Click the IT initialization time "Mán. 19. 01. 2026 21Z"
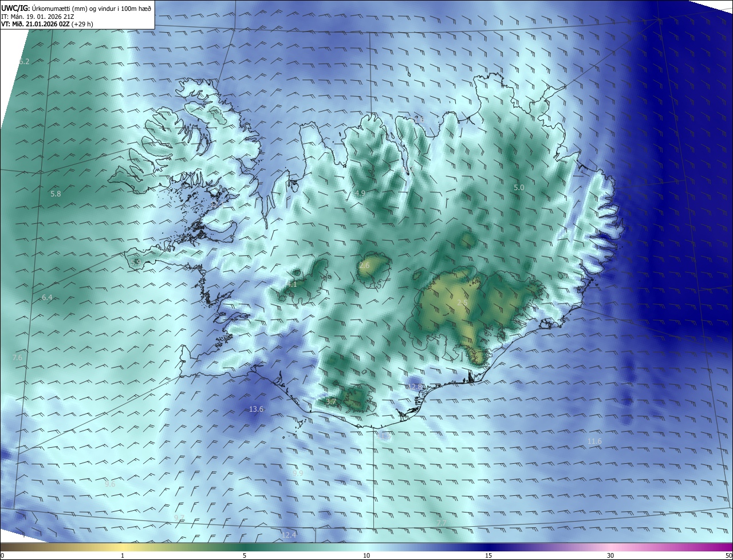The height and width of the screenshot is (560, 733). (42, 16)
